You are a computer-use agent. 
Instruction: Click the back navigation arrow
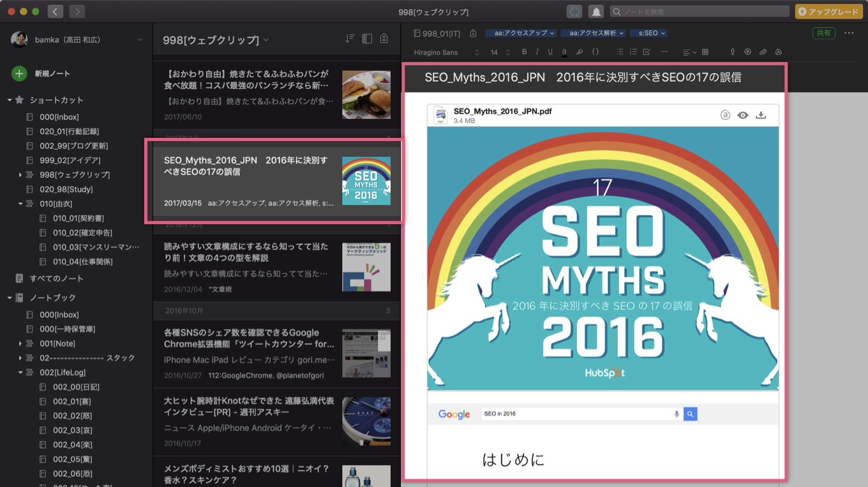pos(56,11)
